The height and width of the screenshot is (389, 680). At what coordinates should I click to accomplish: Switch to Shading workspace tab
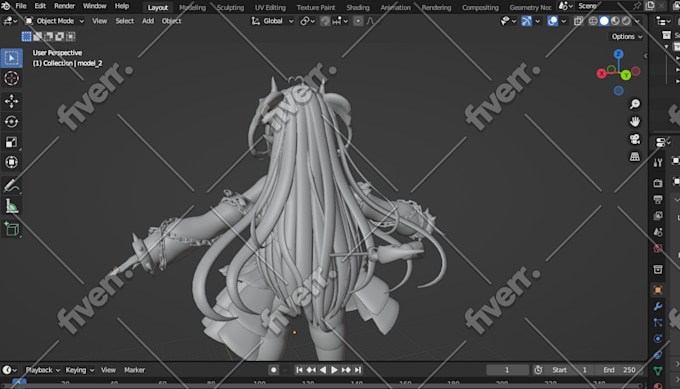click(x=358, y=7)
